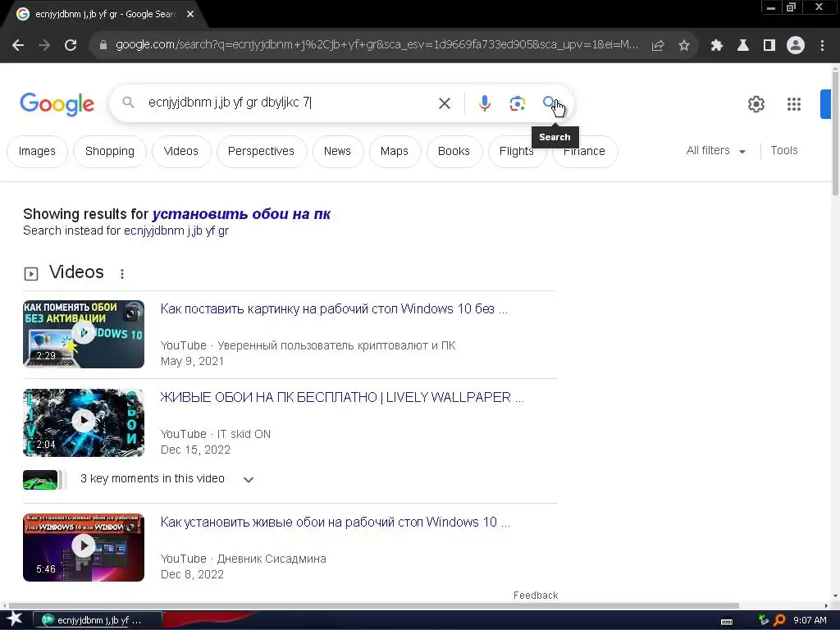Click the padlock site info icon
840x630 pixels.
[103, 46]
